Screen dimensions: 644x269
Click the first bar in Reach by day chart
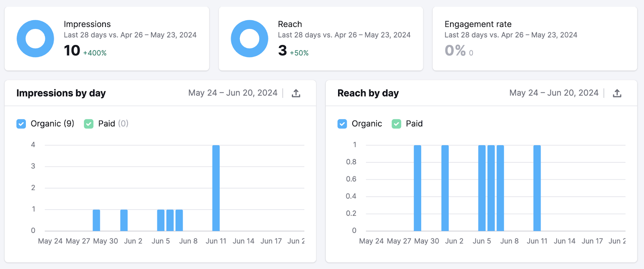(x=417, y=188)
